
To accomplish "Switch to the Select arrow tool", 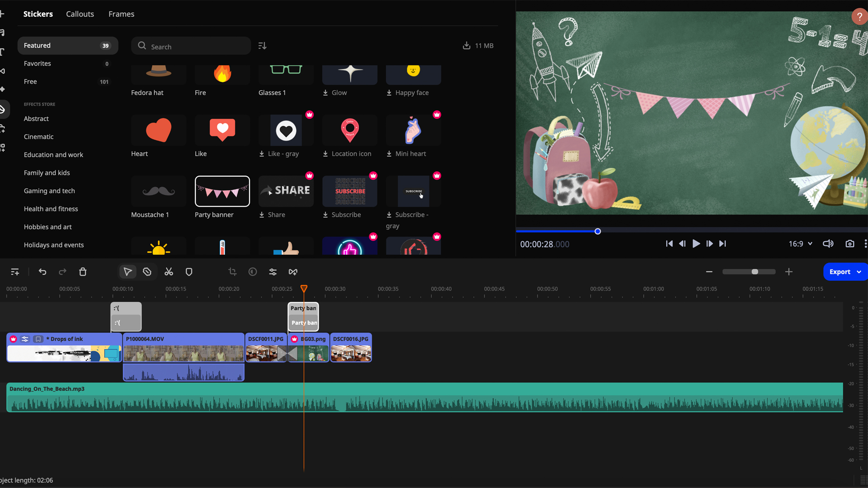I will (x=127, y=272).
